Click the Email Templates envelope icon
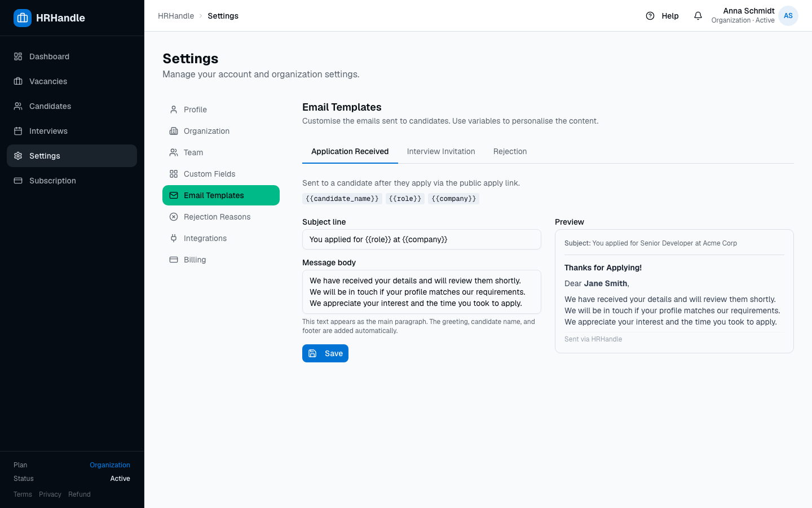 (174, 195)
